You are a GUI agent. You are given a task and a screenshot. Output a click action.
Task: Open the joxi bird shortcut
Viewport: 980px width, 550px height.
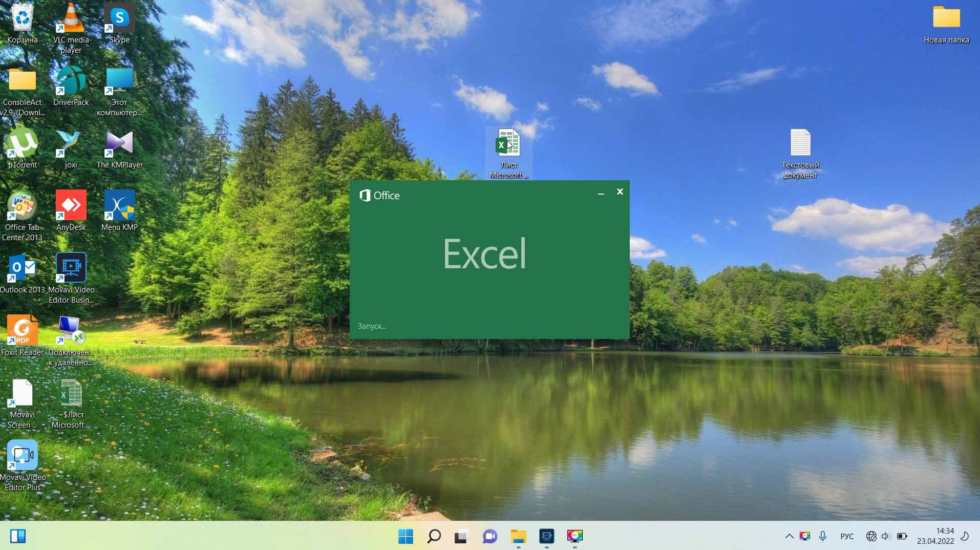point(71,149)
